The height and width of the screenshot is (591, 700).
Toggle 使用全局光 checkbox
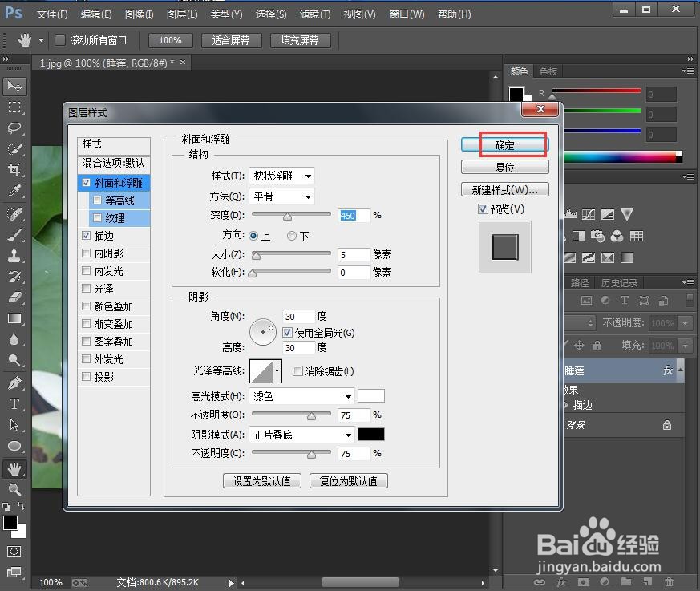[287, 333]
